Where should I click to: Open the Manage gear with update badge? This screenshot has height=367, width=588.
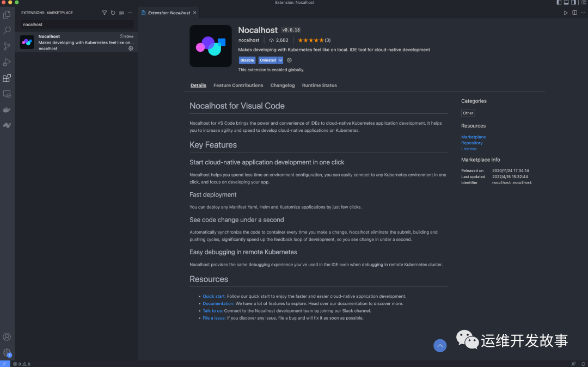tap(7, 352)
